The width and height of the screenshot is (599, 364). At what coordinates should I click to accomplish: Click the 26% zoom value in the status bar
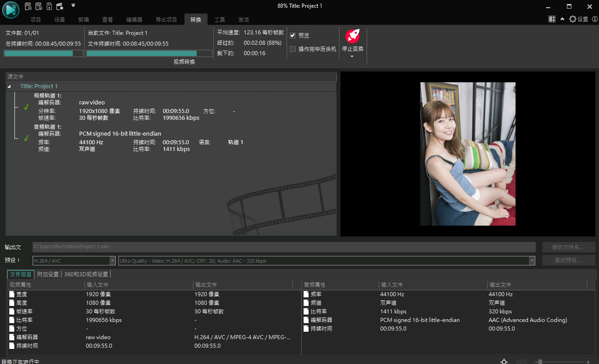point(522,362)
